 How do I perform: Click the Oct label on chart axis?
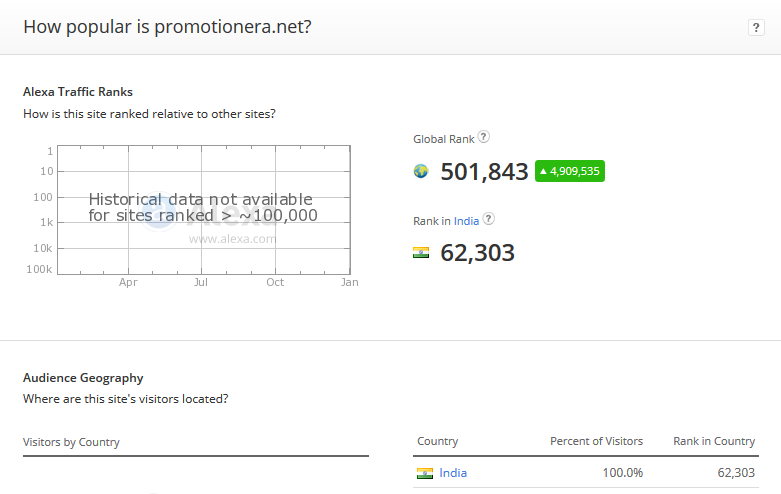click(x=275, y=282)
